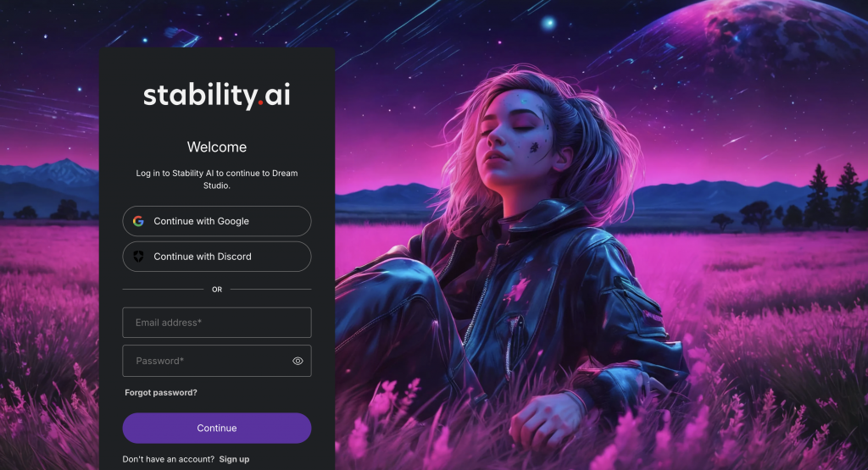Screen dimensions: 868x470
Task: Open the Forgot password link
Action: (x=160, y=393)
